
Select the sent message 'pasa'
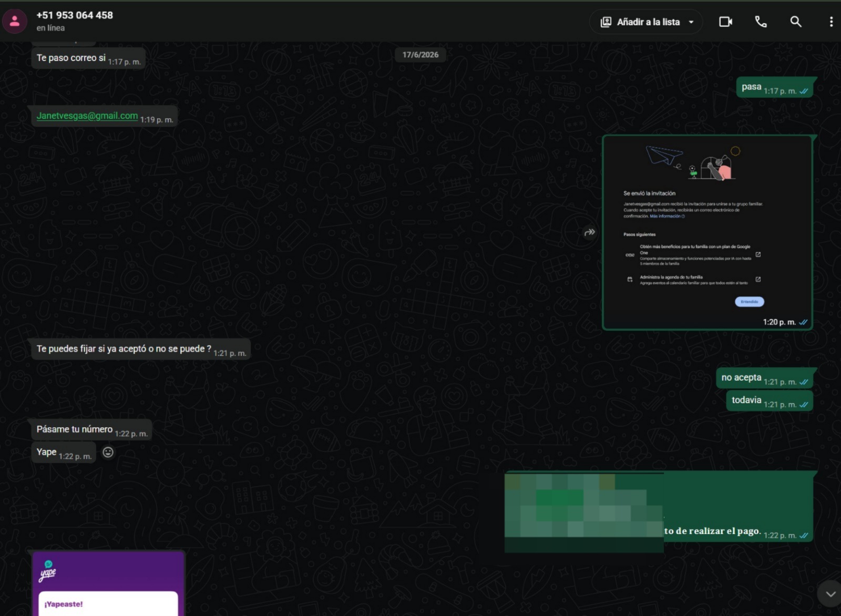(774, 88)
